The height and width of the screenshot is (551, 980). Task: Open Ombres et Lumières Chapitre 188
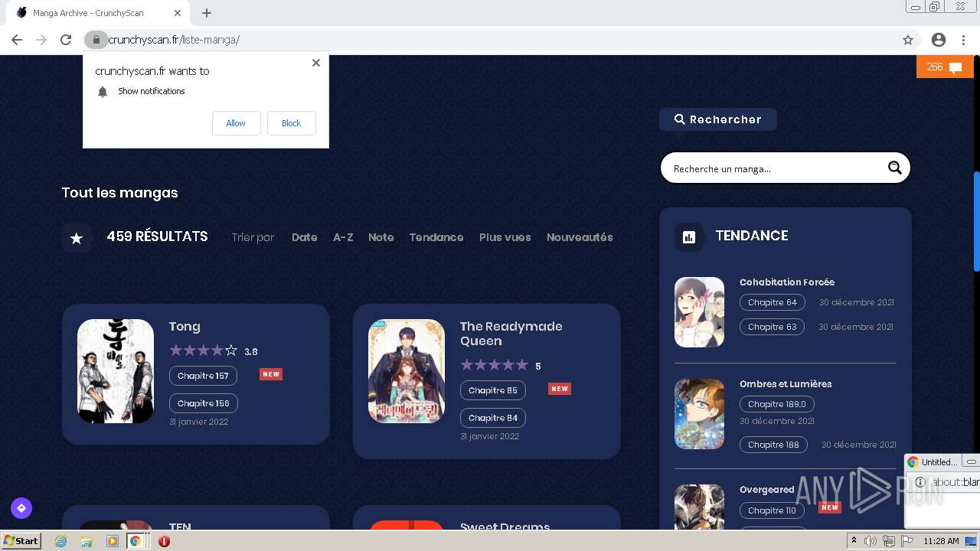(773, 445)
